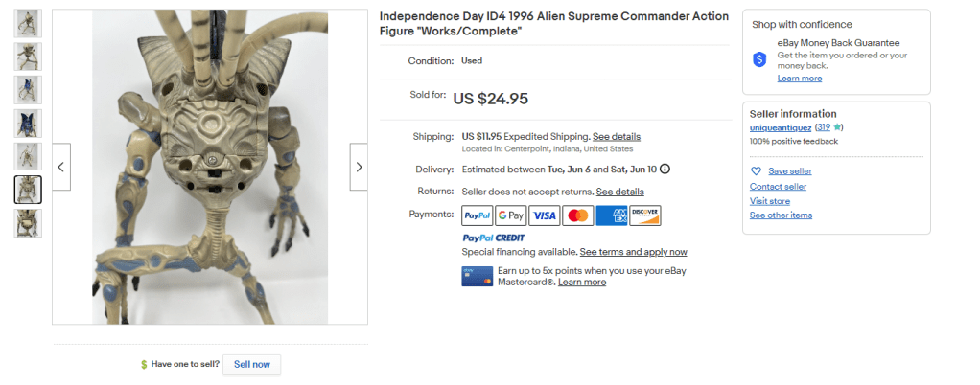The width and height of the screenshot is (980, 385).
Task: Click the main alien figure photo
Action: pyautogui.click(x=210, y=168)
